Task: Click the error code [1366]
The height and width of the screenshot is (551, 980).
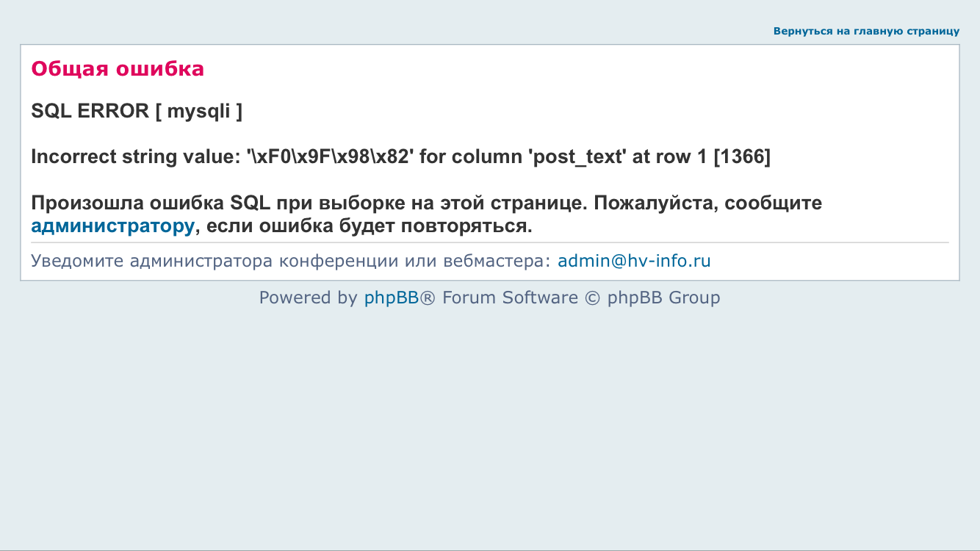Action: point(742,156)
